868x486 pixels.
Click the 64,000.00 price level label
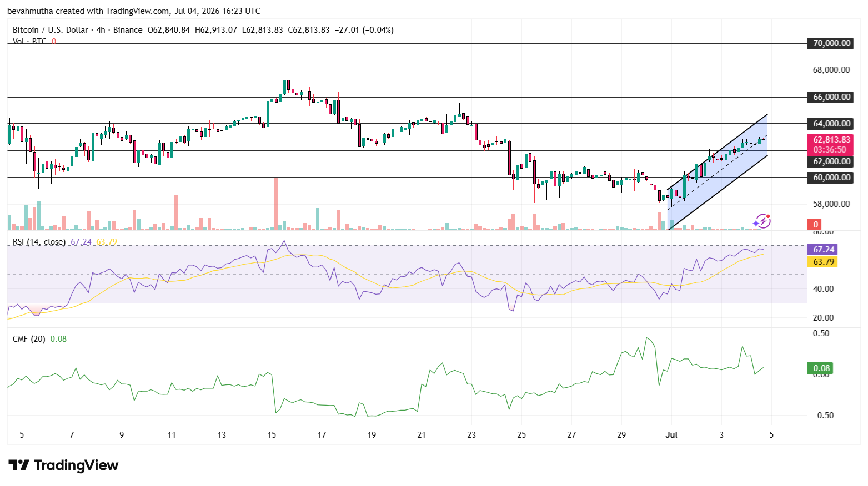point(831,124)
